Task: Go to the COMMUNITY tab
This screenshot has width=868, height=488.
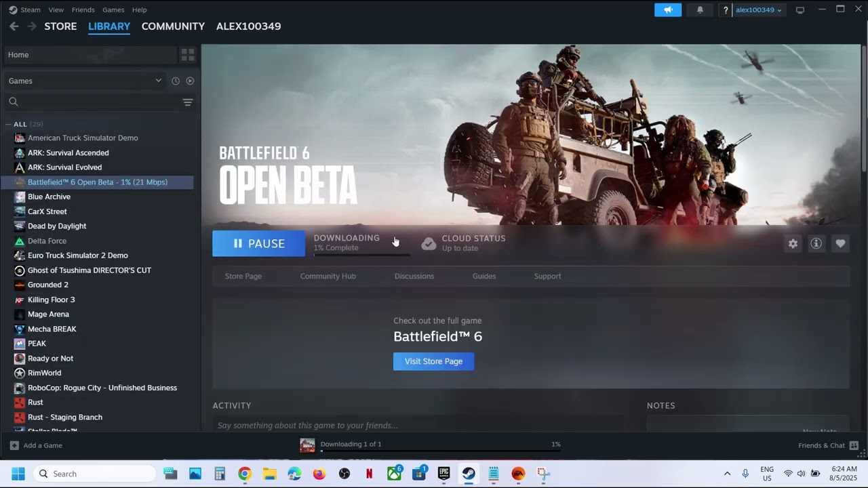Action: pyautogui.click(x=173, y=26)
